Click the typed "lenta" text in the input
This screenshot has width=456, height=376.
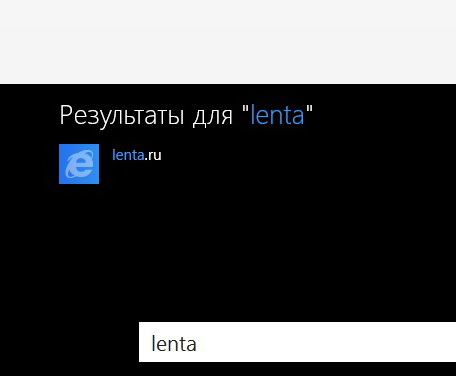(x=174, y=344)
